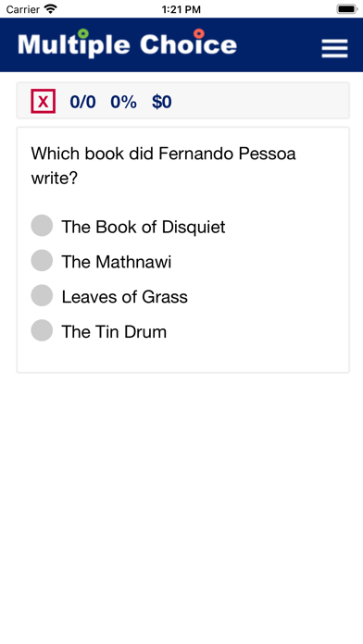
Task: Select The Book of Disquiet radio button
Action: click(x=42, y=226)
